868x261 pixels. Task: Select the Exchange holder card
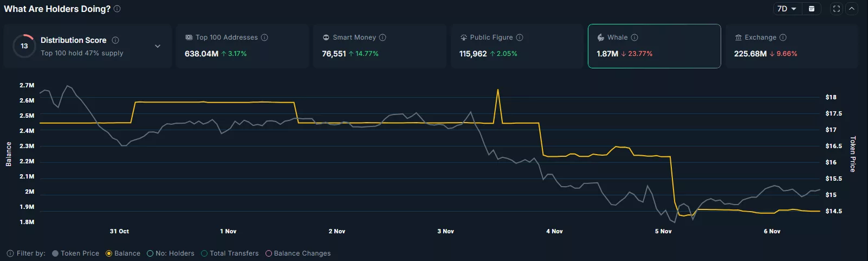pyautogui.click(x=791, y=46)
